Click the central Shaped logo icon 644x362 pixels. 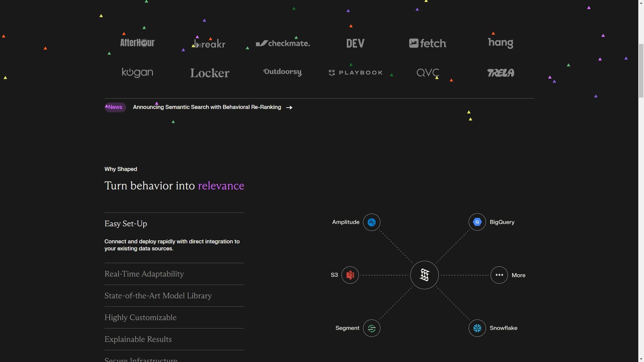[424, 275]
